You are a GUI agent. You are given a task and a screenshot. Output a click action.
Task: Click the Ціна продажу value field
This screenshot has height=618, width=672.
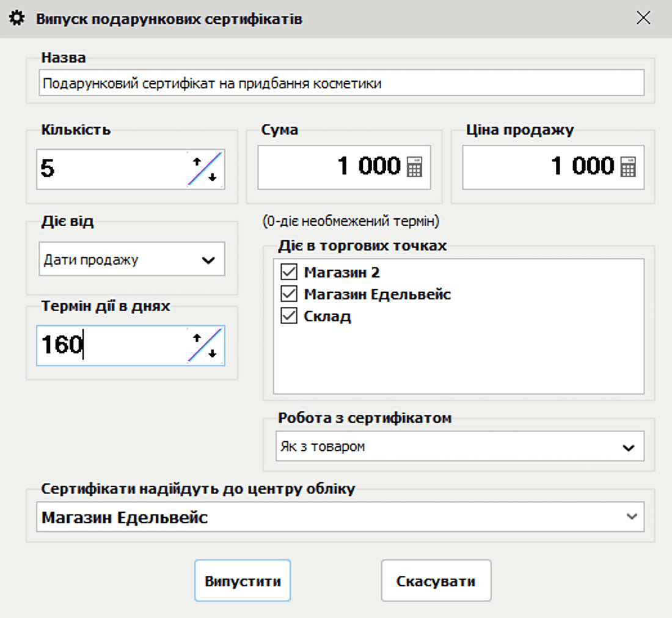click(538, 167)
